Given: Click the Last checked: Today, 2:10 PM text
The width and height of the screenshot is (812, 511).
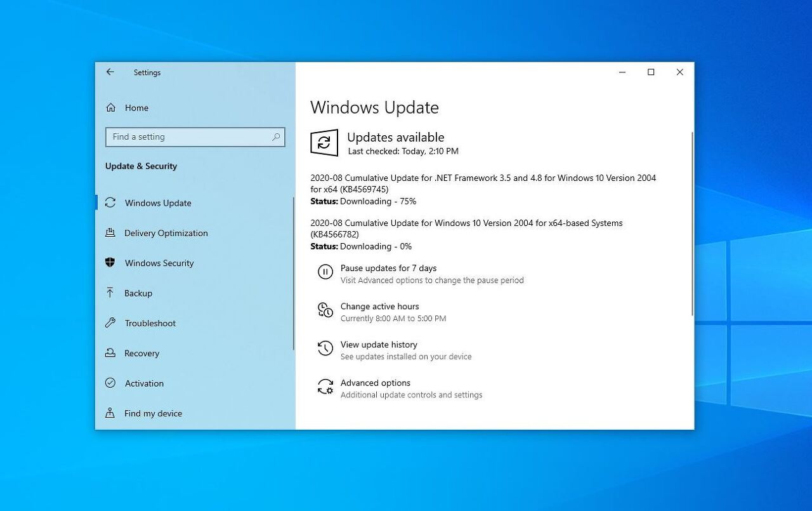Looking at the screenshot, I should (403, 151).
